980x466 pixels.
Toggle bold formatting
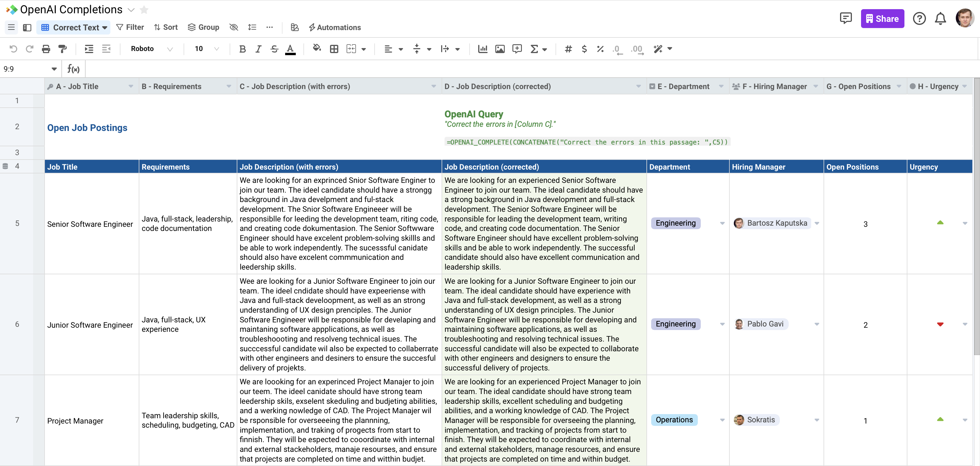tap(242, 49)
